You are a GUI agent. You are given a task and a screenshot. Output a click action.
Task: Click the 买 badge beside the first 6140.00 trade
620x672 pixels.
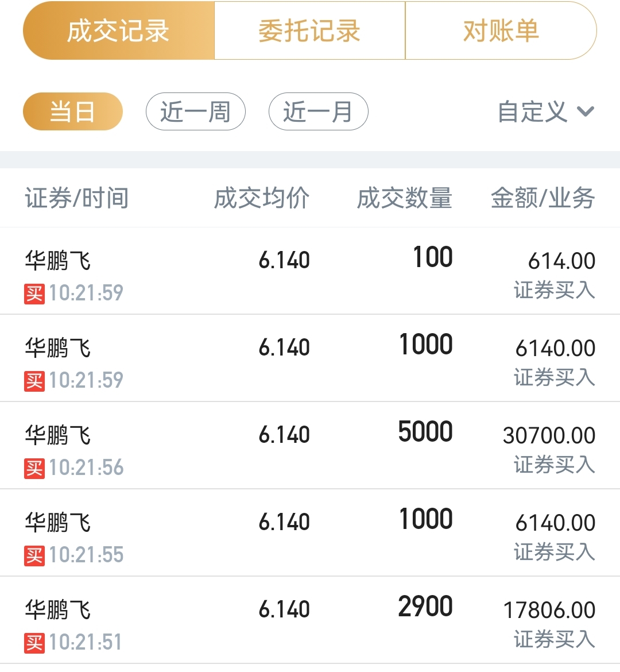click(34, 381)
